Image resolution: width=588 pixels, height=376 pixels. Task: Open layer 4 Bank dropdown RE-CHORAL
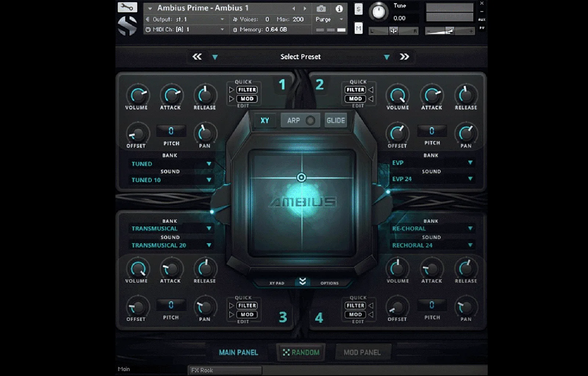(x=432, y=228)
